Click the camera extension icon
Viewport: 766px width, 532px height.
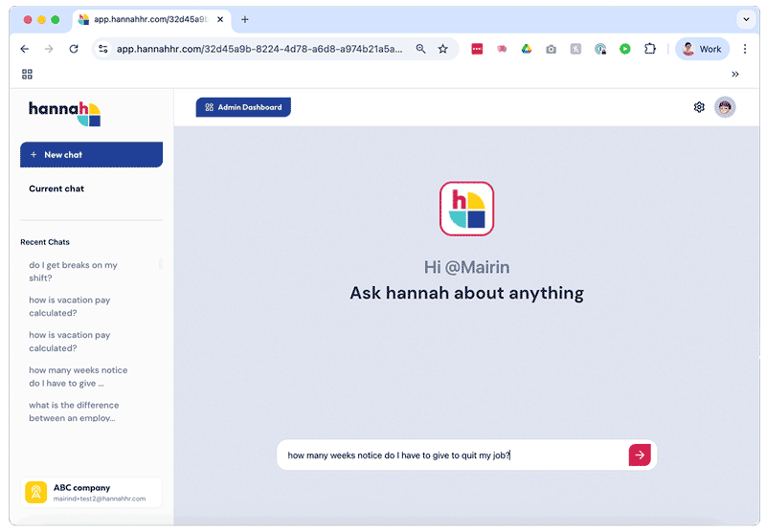(x=552, y=49)
